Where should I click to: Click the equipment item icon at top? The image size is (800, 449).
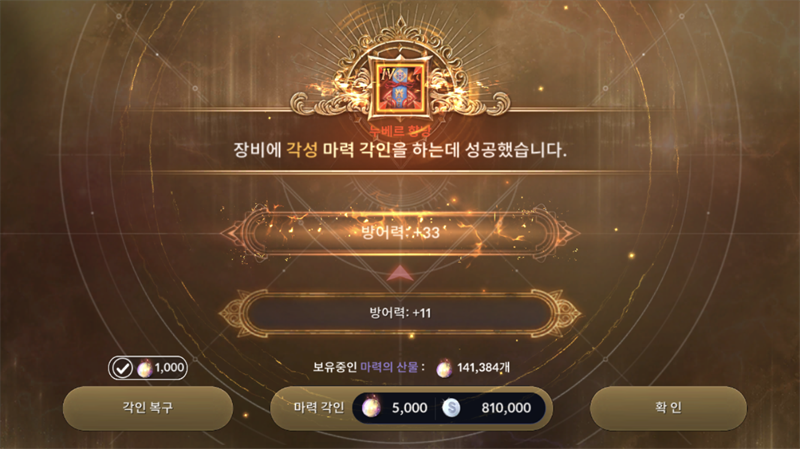(401, 88)
